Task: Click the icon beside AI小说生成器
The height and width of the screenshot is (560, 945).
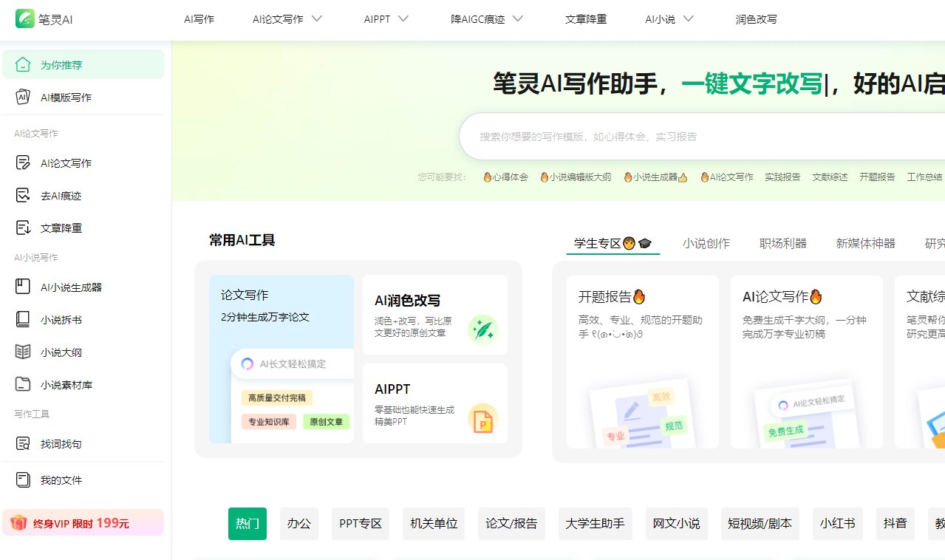Action: coord(23,287)
